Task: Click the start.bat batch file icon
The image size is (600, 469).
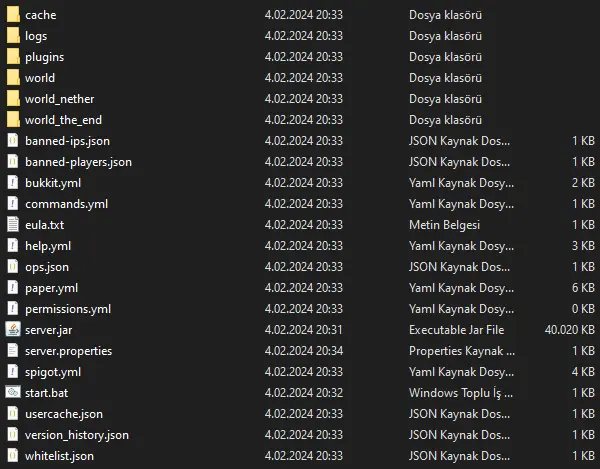Action: (13, 392)
